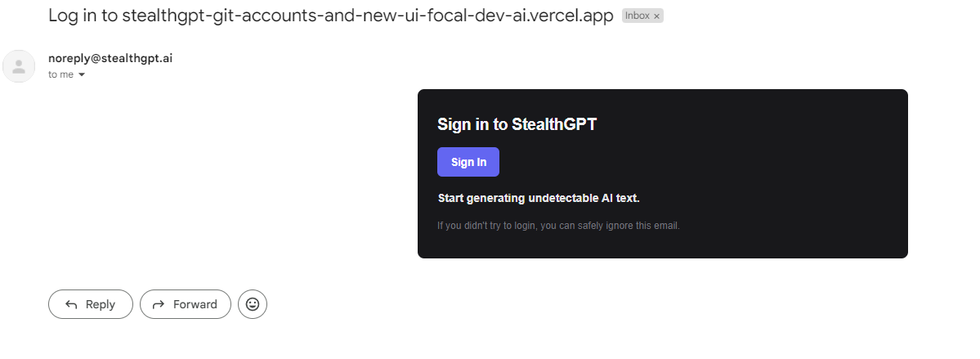Expand recipient details arrow beside "to me"
Image resolution: width=980 pixels, height=359 pixels.
pyautogui.click(x=81, y=75)
